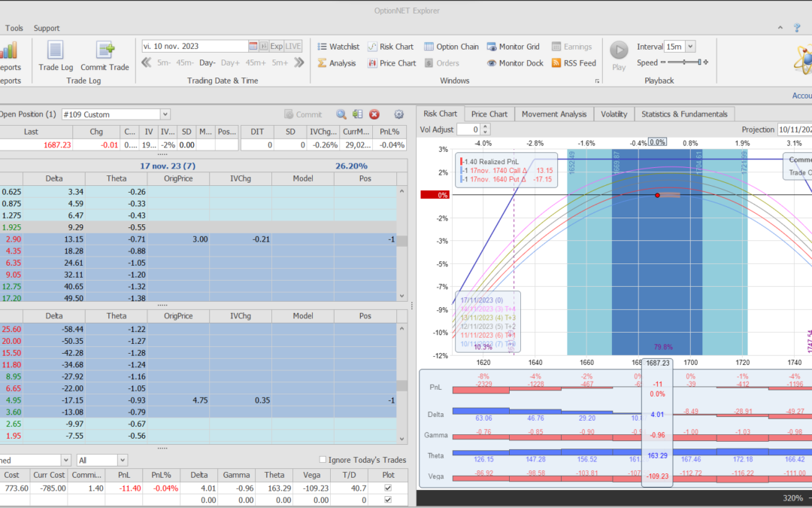Step back one day with Day- button
The width and height of the screenshot is (812, 508).
pos(208,63)
